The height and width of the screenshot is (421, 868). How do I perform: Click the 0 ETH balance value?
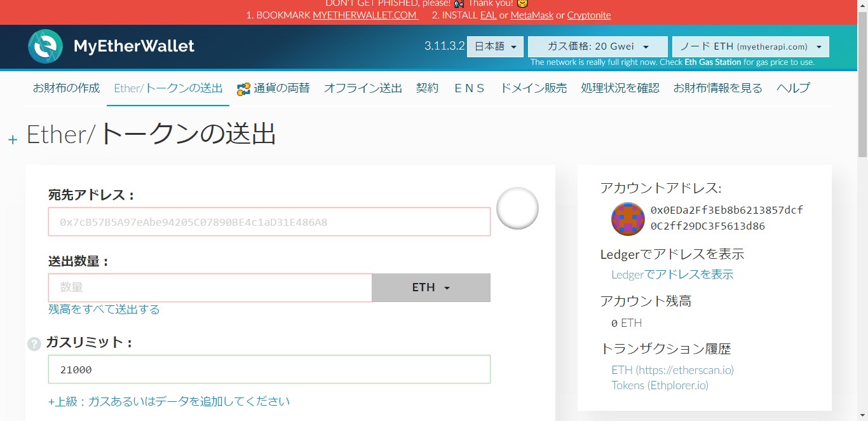coord(627,323)
